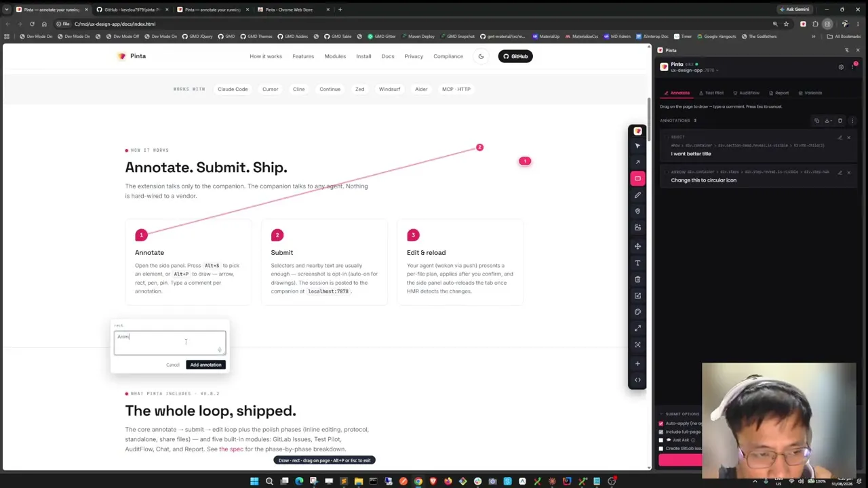The width and height of the screenshot is (868, 488).
Task: Edit the 'I want better title' annotation
Action: point(840,138)
